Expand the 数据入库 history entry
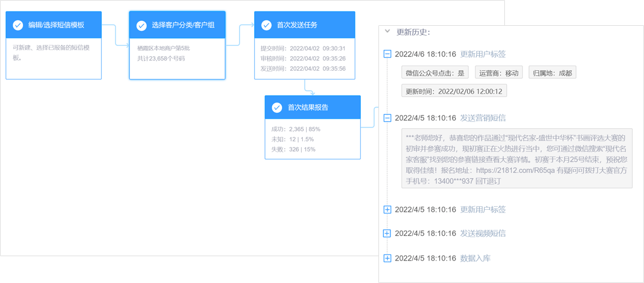644x283 pixels. [387, 258]
